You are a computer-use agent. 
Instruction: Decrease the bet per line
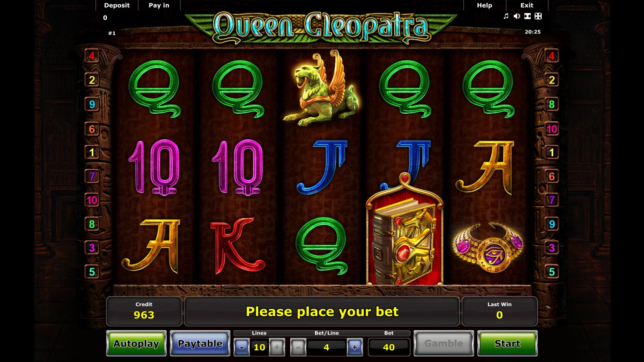[298, 347]
